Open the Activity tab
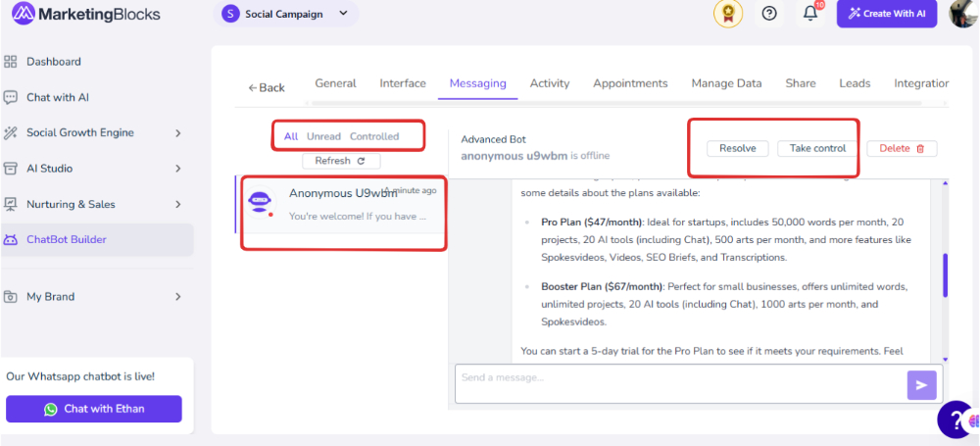 point(550,83)
